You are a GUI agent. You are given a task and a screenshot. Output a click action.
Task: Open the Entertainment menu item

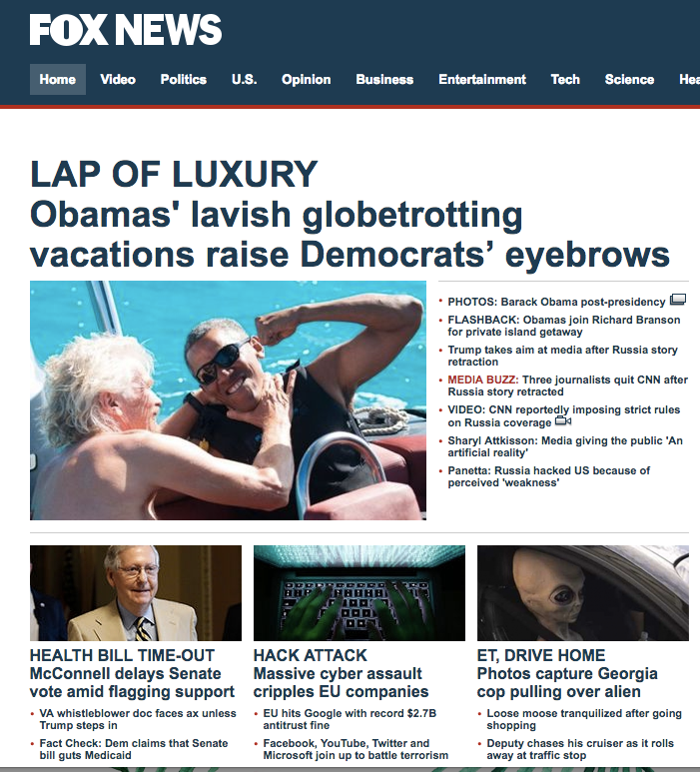(x=482, y=79)
